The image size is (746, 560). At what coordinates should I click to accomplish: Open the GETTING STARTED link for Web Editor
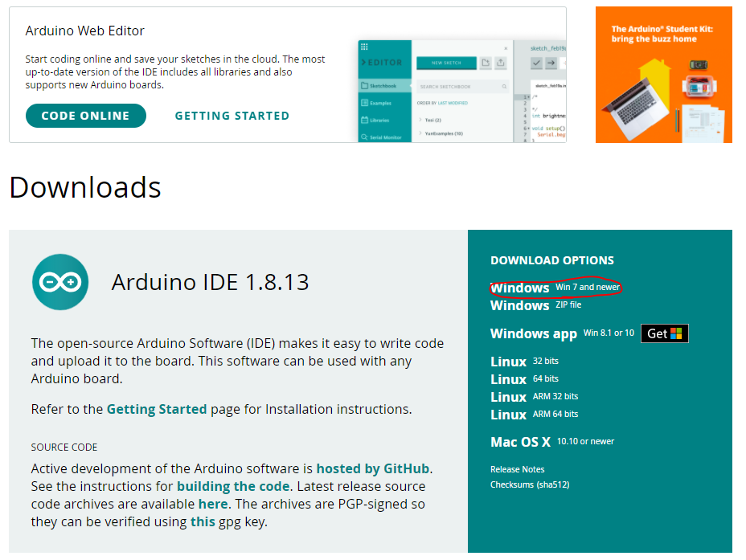pos(232,116)
